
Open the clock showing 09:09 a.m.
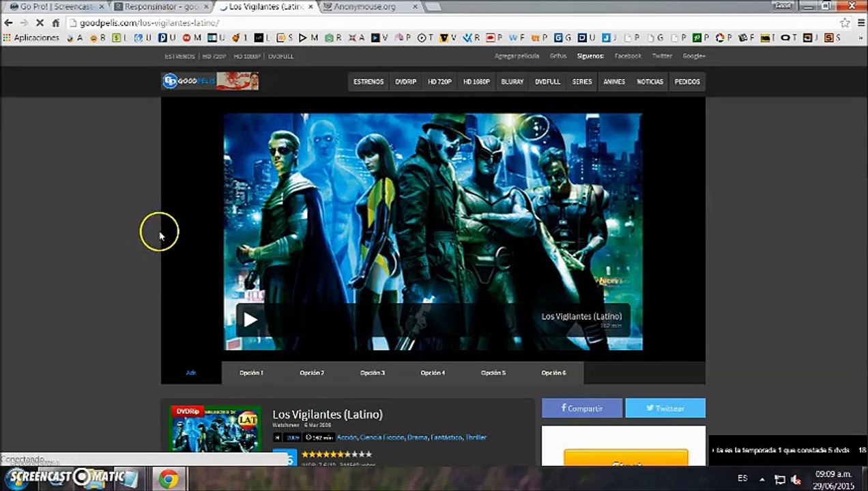[833, 479]
